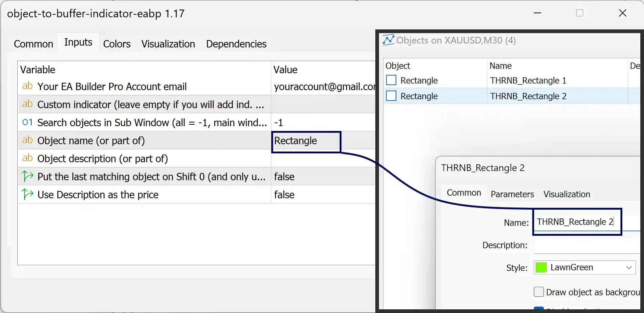
Task: Click 'Use Description as the price' row label
Action: pos(98,195)
